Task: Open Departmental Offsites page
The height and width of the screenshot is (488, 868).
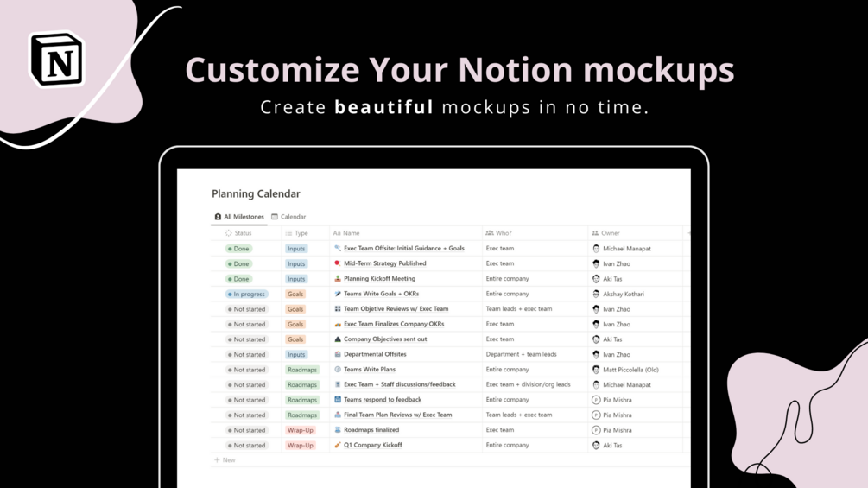Action: pos(375,354)
